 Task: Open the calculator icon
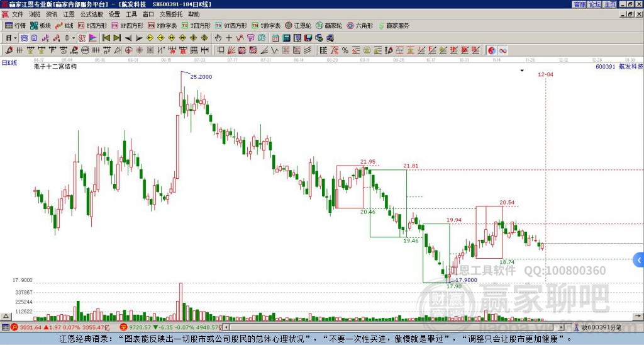pyautogui.click(x=287, y=38)
